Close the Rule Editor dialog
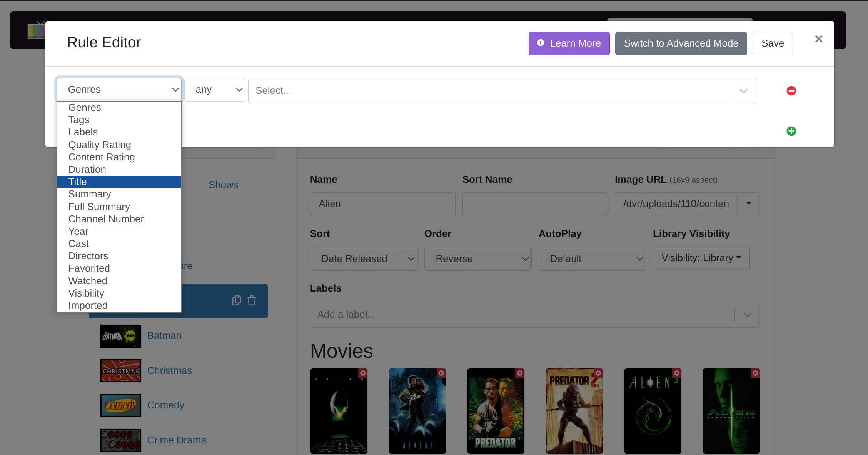Viewport: 868px width, 455px height. point(818,39)
